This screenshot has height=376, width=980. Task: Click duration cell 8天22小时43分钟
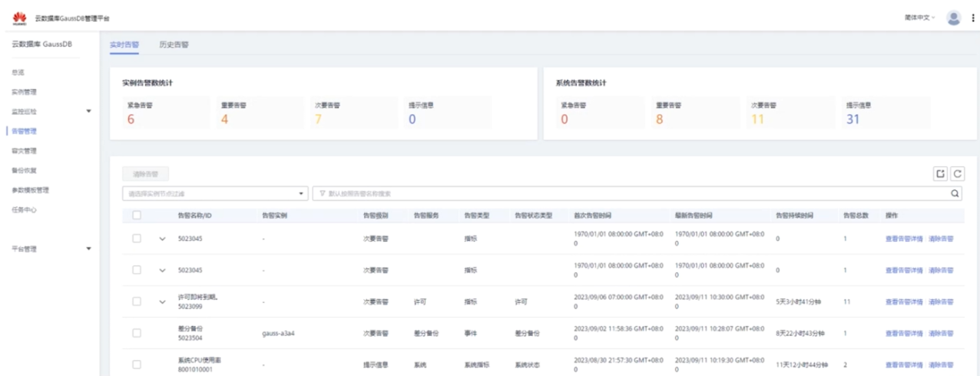coord(801,334)
